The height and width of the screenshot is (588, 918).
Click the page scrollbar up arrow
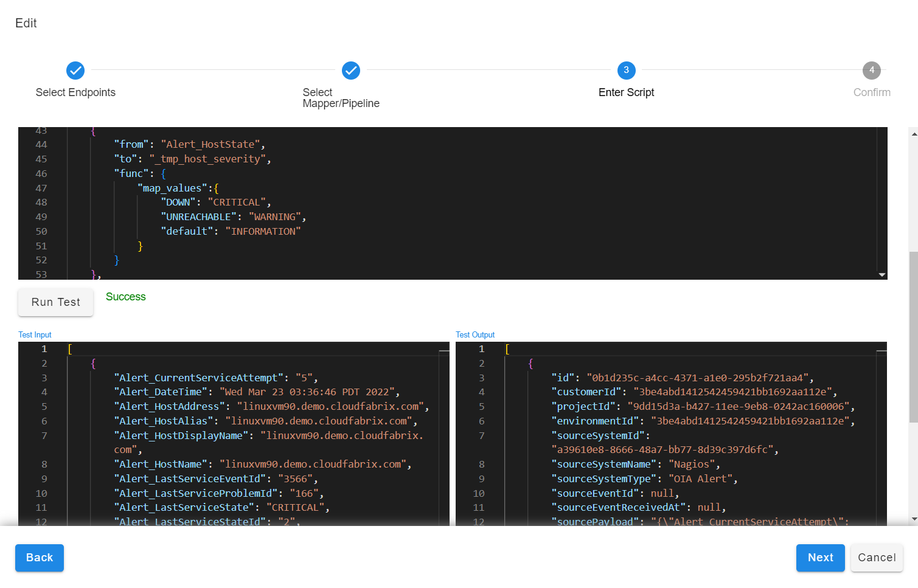(x=913, y=134)
